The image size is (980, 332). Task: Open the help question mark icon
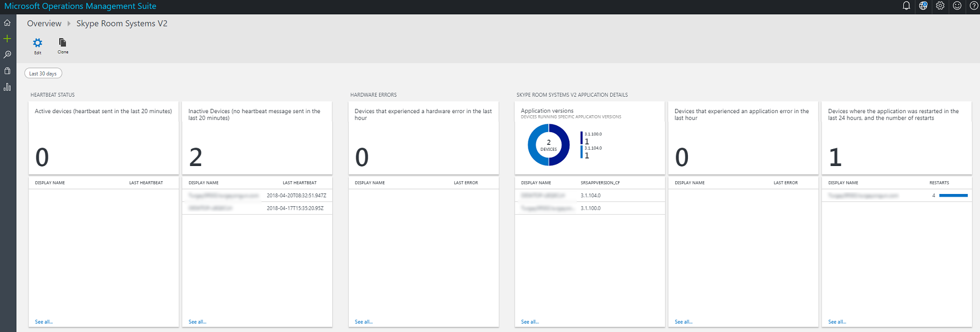coord(974,6)
